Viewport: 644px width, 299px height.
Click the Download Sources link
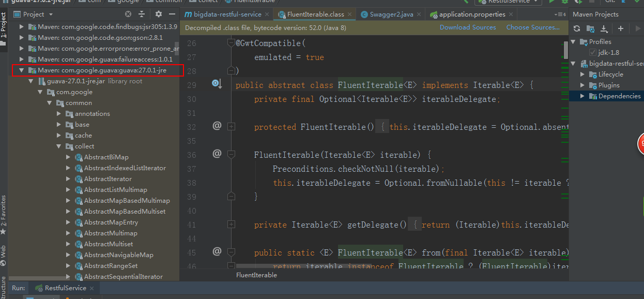point(467,27)
